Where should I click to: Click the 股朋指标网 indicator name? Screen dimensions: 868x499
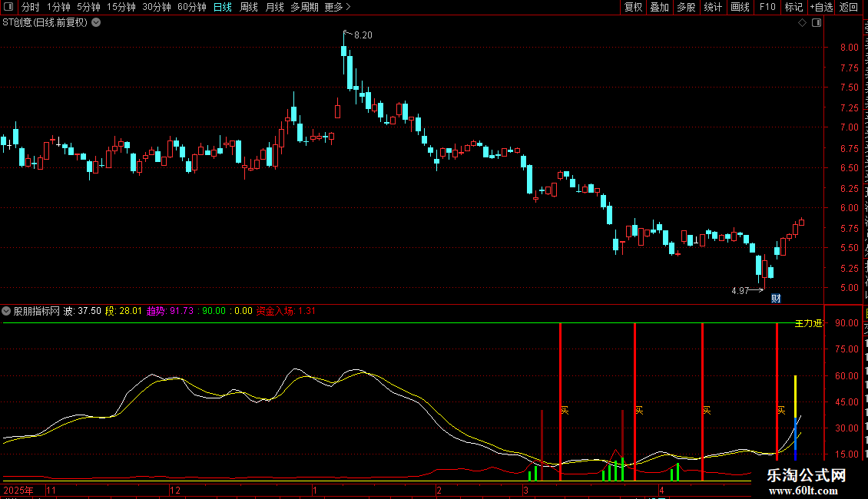pos(37,311)
